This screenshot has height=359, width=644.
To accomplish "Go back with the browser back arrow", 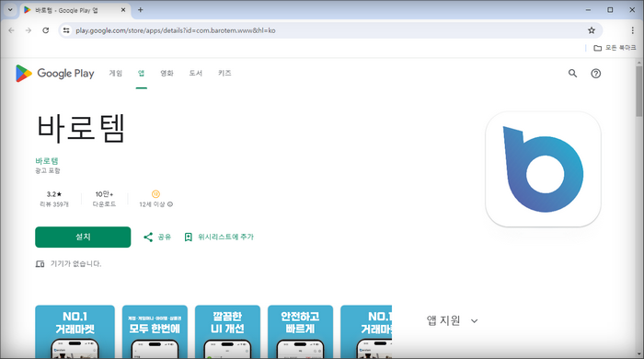I will (x=11, y=30).
